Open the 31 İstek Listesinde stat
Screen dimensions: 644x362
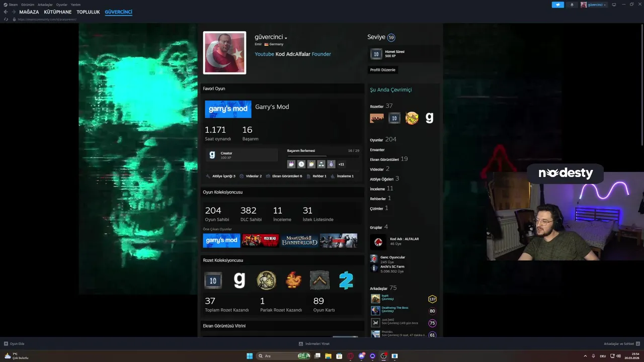coord(317,214)
